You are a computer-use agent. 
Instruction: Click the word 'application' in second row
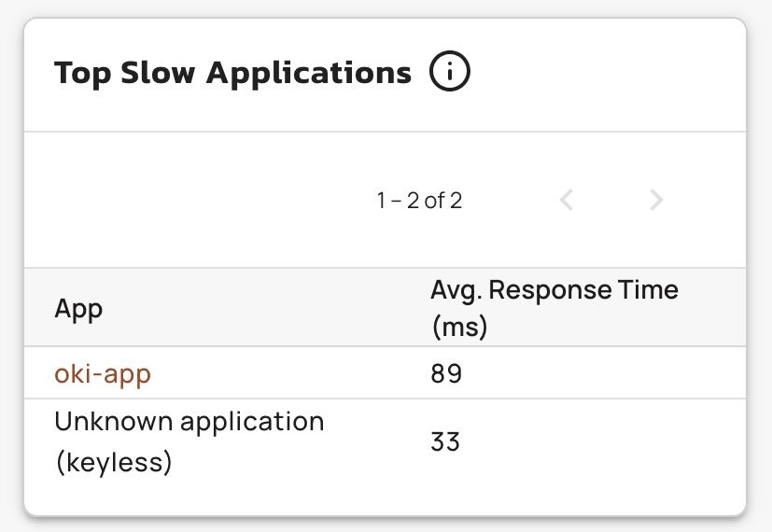coord(252,422)
